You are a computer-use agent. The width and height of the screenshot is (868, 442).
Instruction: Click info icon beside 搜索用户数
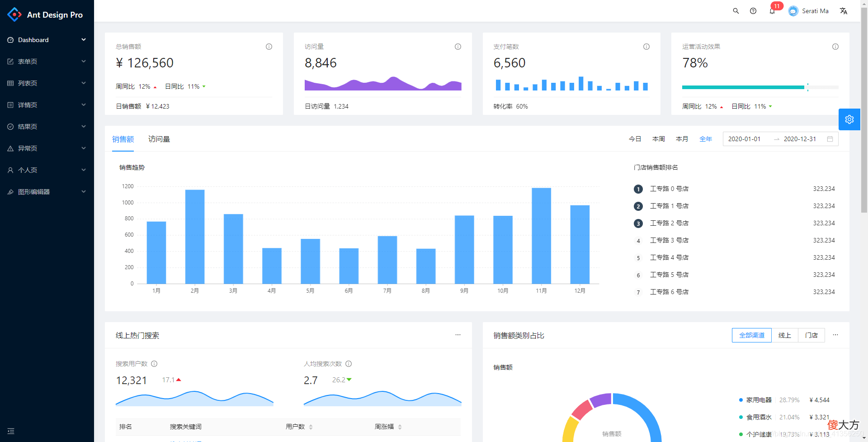tap(154, 364)
